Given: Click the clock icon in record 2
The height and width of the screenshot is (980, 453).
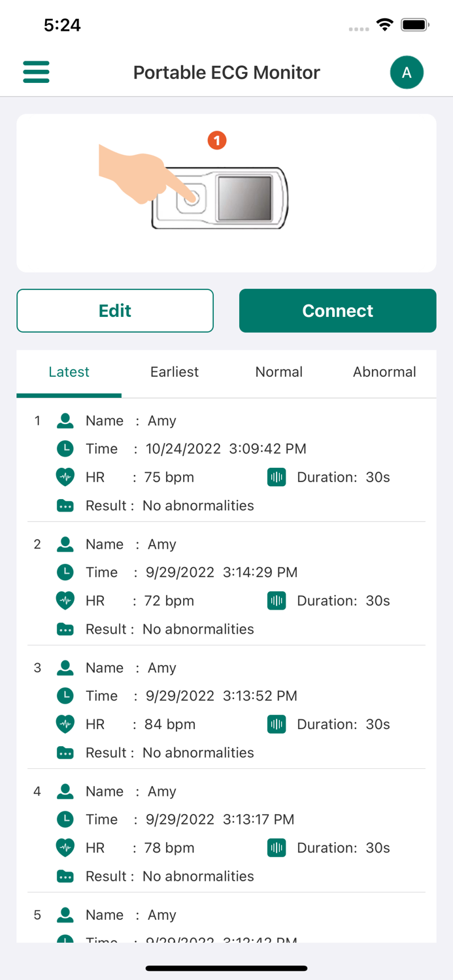Looking at the screenshot, I should point(65,572).
